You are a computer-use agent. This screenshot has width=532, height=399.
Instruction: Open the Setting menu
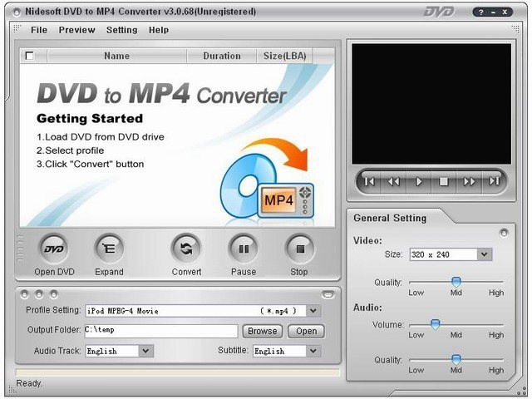[122, 30]
